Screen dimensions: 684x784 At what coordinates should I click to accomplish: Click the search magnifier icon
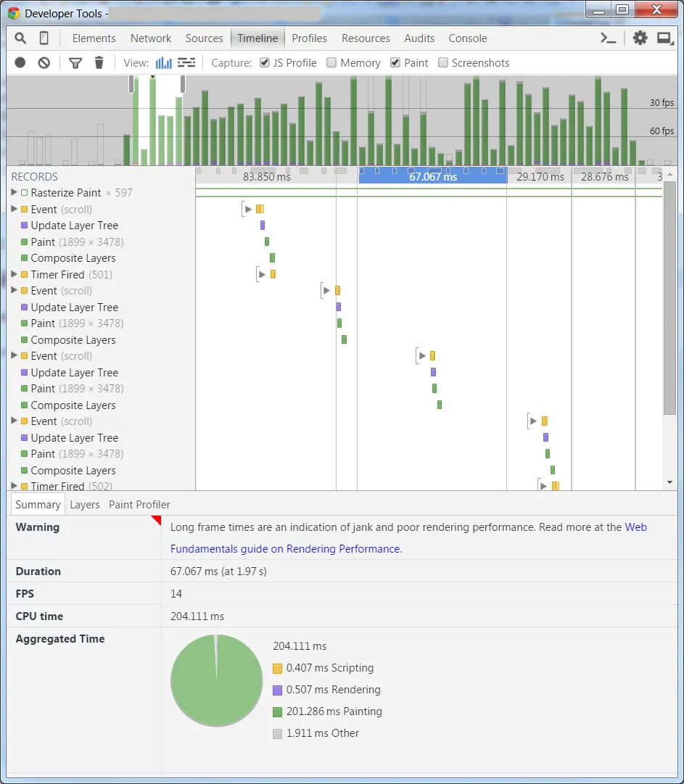coord(20,38)
